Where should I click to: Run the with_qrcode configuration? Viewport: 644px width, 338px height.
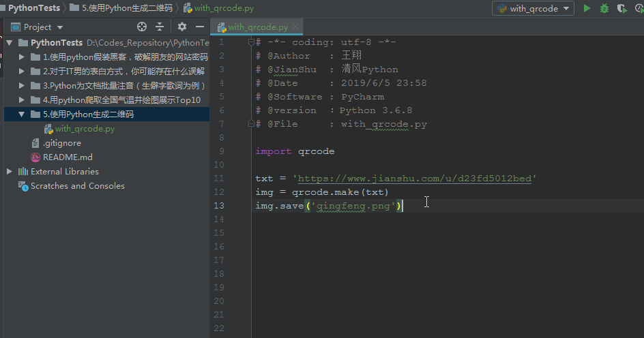[x=587, y=8]
